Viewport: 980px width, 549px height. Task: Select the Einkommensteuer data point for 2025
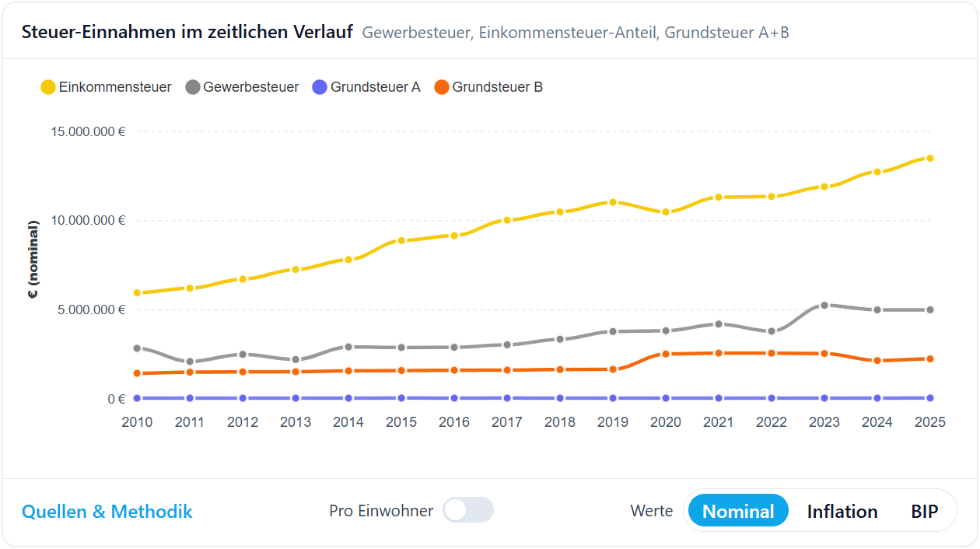(929, 157)
